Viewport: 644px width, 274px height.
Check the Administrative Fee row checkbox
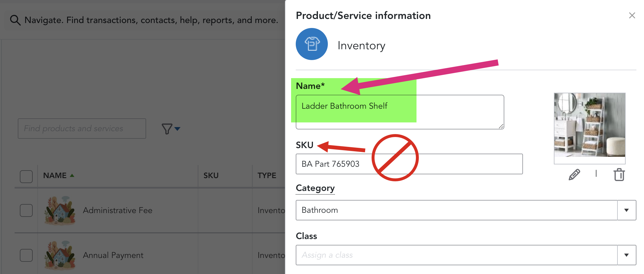click(26, 210)
